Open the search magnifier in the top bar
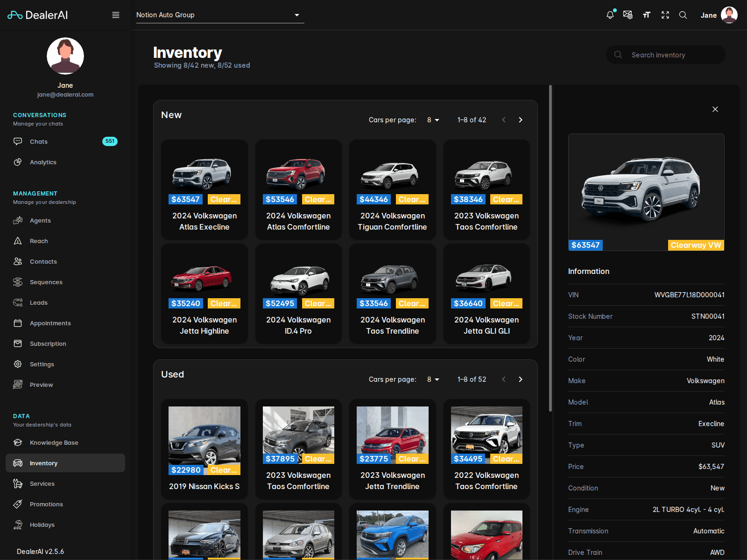Screen dimensions: 747x560 pos(683,14)
